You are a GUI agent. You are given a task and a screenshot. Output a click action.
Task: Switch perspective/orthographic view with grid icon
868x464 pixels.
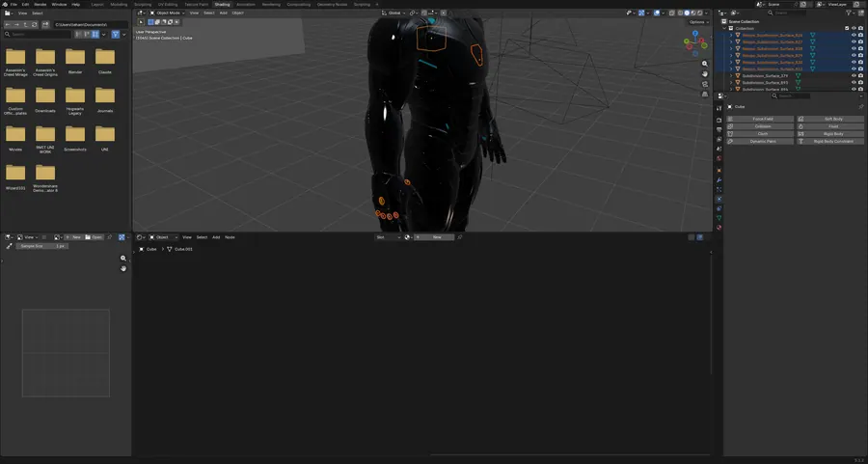pyautogui.click(x=705, y=95)
